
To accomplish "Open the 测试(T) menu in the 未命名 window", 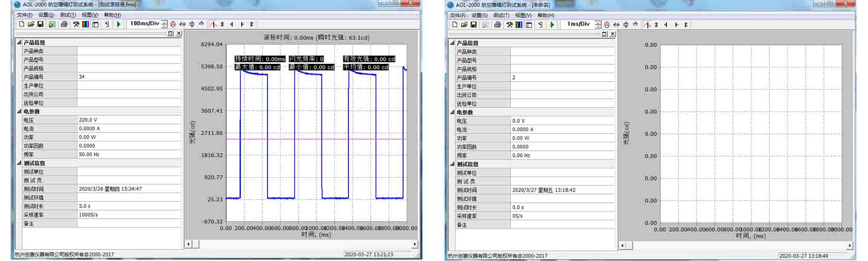I will tap(501, 15).
